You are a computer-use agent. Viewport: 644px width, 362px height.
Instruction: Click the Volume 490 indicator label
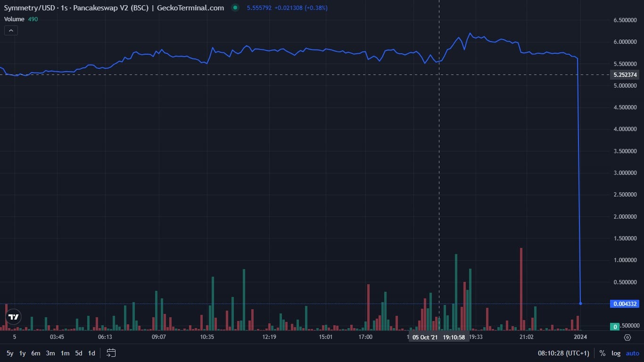point(21,19)
